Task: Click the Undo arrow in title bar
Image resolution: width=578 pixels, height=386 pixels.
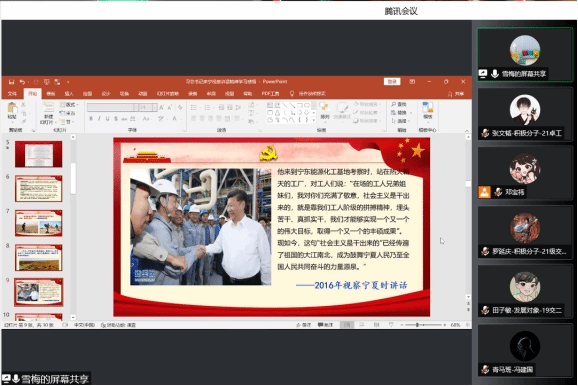Action: point(22,82)
